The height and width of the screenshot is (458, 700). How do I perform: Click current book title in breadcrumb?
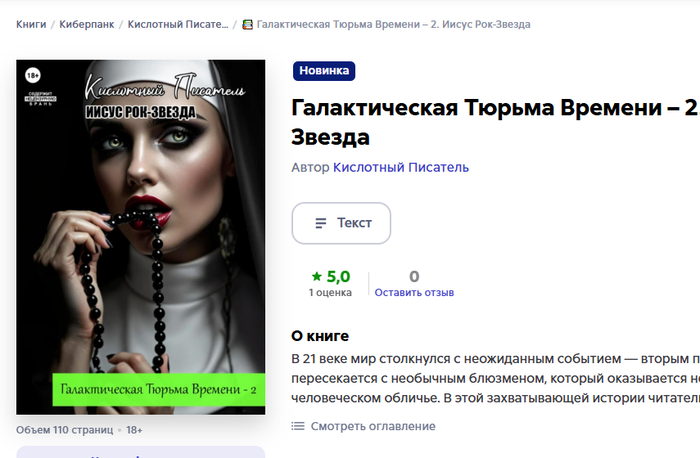point(393,24)
